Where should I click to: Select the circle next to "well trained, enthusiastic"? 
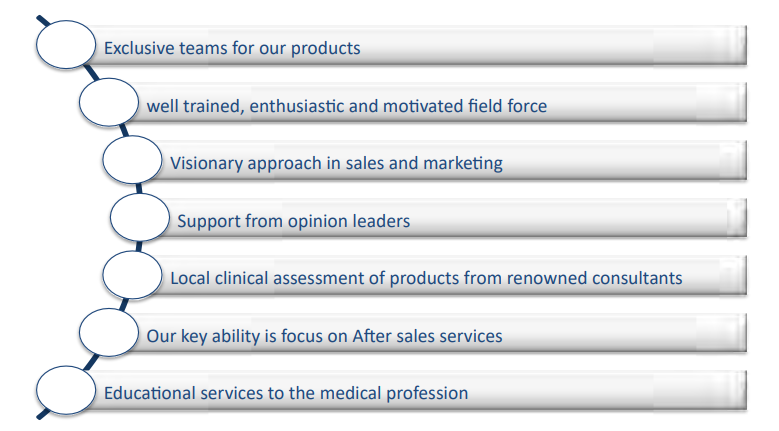(108, 103)
